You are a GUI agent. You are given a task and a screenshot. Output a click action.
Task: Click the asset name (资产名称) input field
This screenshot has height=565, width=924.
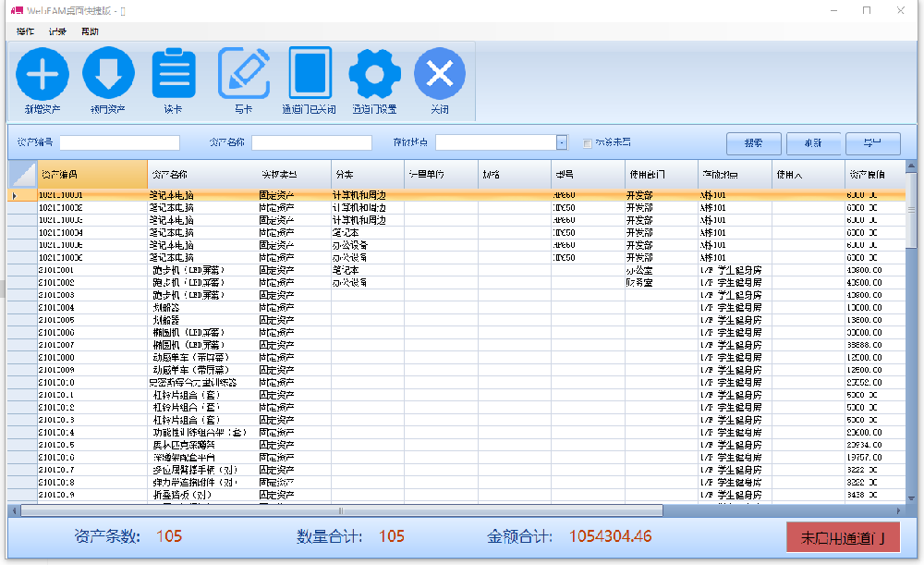[x=311, y=142]
